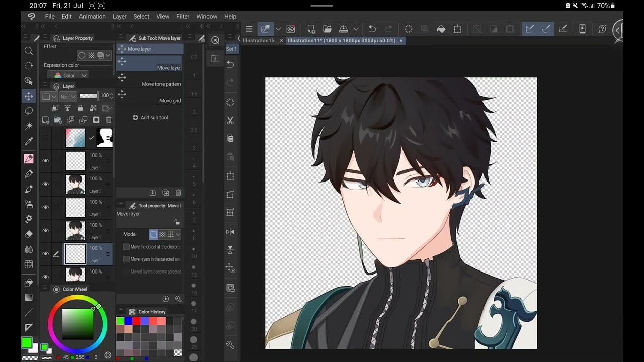The height and width of the screenshot is (362, 644).
Task: Click the scissors Cut icon in the side bar
Action: (x=230, y=120)
